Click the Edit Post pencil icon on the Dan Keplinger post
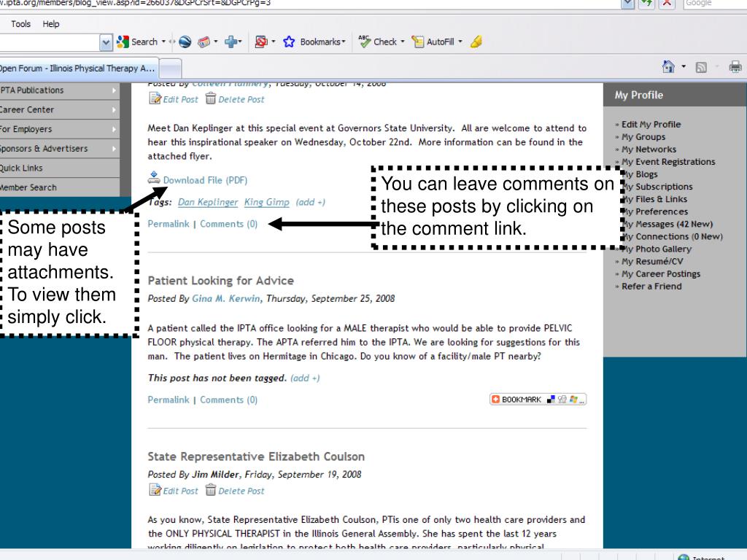The image size is (747, 560). (155, 98)
